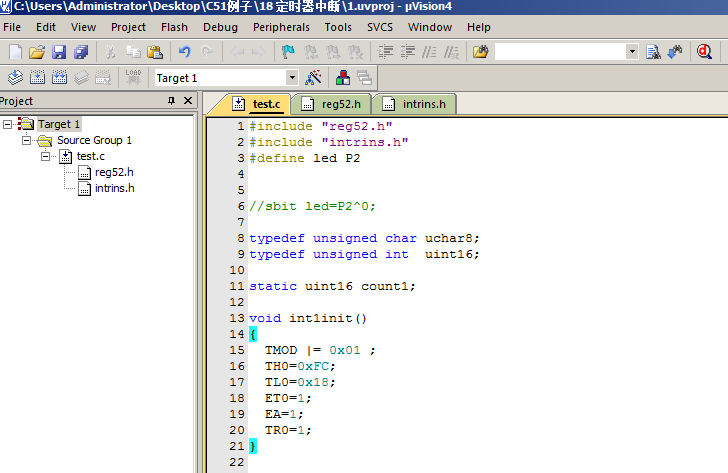This screenshot has width=728, height=473.
Task: Open Target Options with the wand icon
Action: [x=313, y=77]
